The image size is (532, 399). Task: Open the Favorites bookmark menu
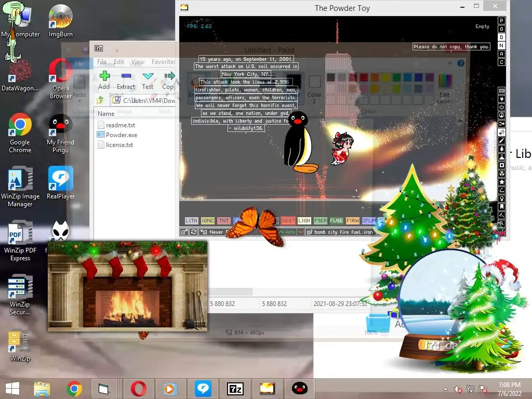tap(501, 207)
